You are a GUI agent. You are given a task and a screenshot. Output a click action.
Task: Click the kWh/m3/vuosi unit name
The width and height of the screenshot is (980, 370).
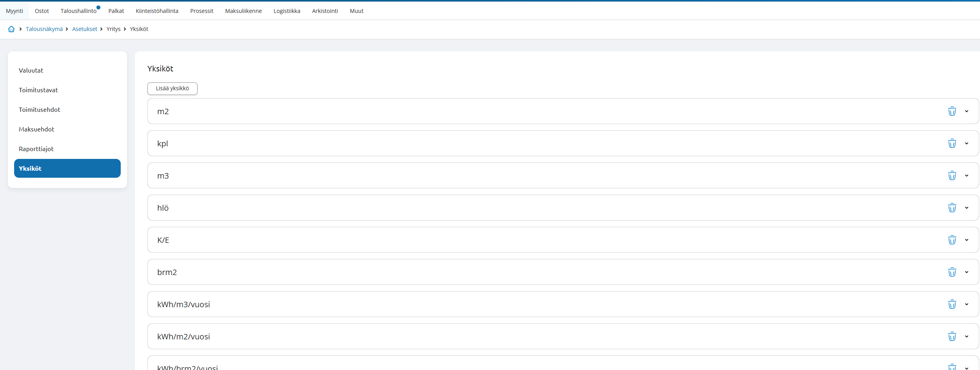tap(183, 304)
